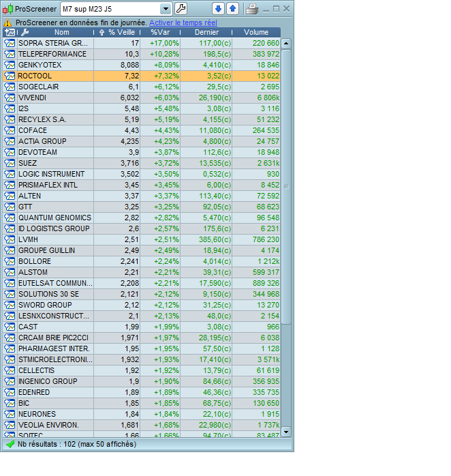The height and width of the screenshot is (476, 451).
Task: Select the INGENICO GROUP row name
Action: (48, 382)
